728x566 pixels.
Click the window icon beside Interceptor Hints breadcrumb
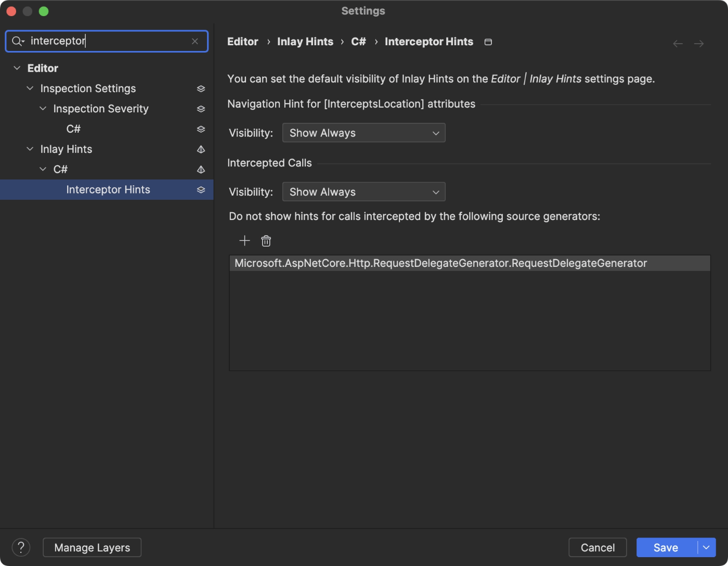coord(488,42)
